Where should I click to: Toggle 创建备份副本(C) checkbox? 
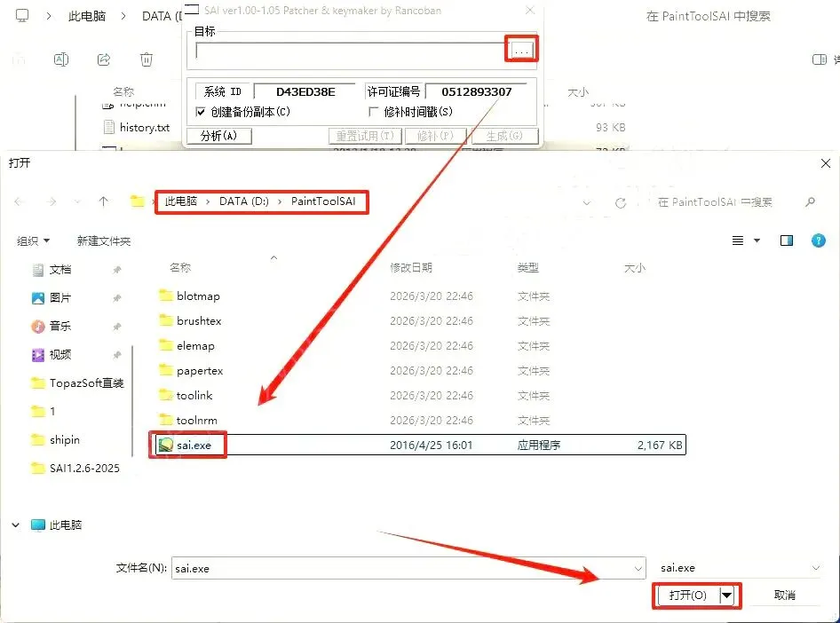tap(201, 112)
